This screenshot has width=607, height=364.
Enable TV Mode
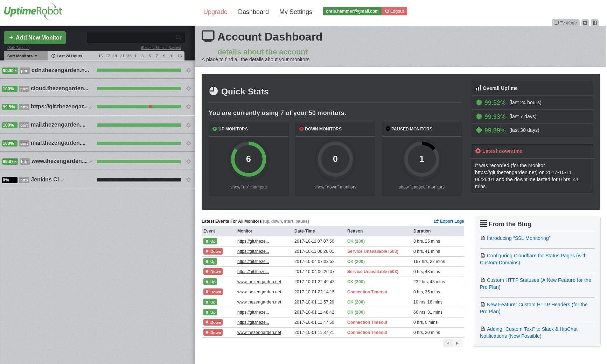(x=565, y=23)
